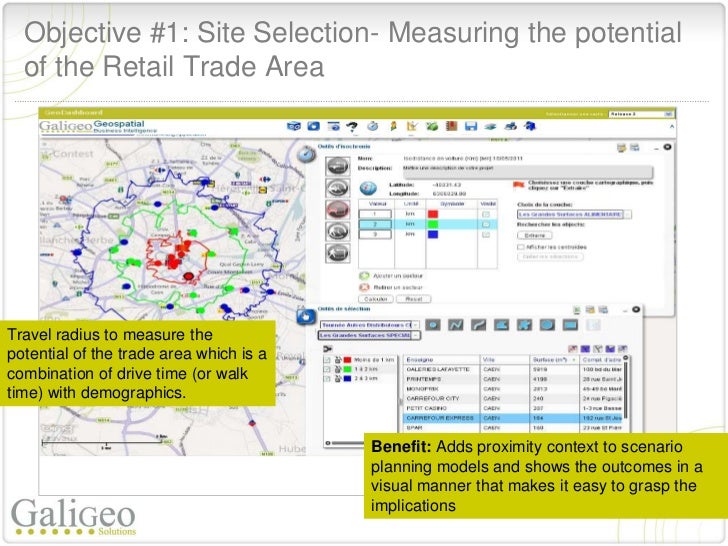Click the blue symbol color swatch
The height and width of the screenshot is (546, 728).
click(433, 235)
